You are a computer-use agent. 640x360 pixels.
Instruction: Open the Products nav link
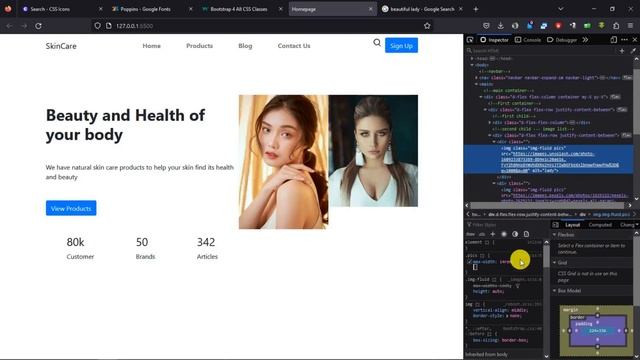[200, 46]
